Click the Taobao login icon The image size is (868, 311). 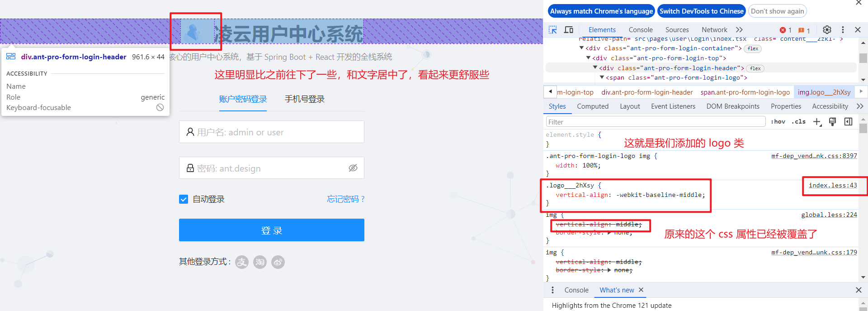(260, 262)
